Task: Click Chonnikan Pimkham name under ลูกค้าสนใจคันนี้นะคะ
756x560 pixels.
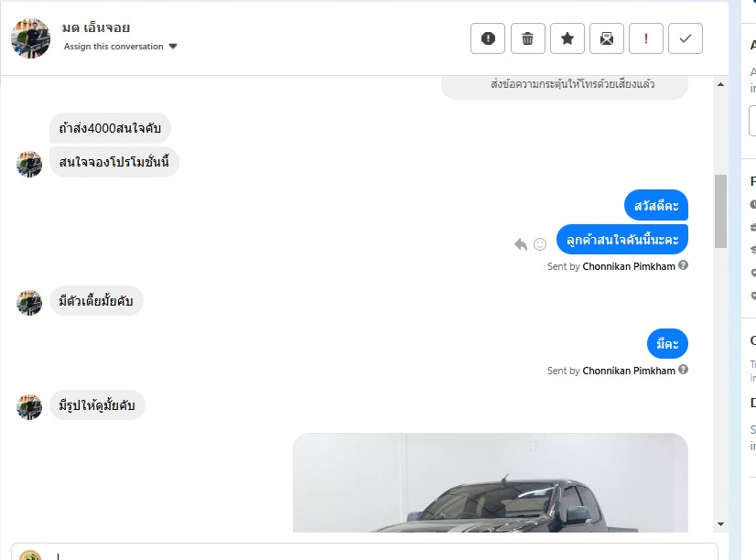Action: tap(629, 266)
